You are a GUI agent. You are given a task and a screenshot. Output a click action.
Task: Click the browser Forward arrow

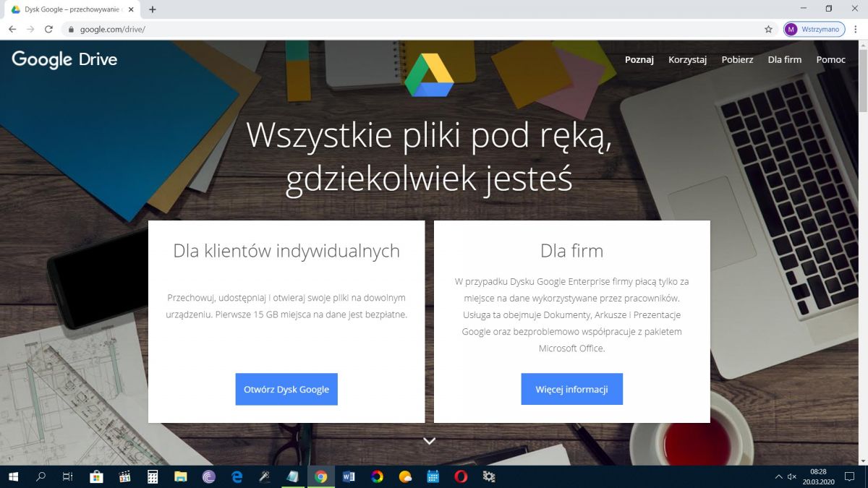coord(30,29)
